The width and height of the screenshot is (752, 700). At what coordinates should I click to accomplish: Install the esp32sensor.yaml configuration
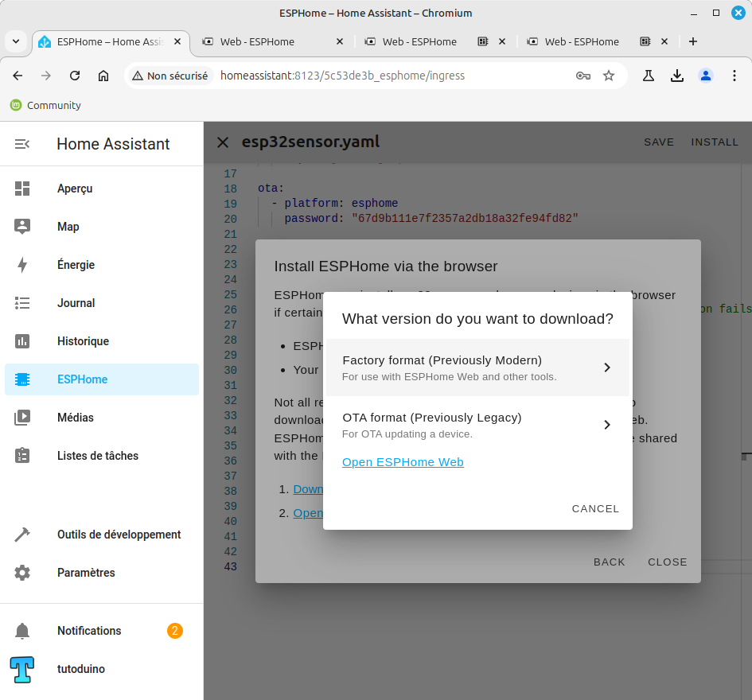click(714, 142)
